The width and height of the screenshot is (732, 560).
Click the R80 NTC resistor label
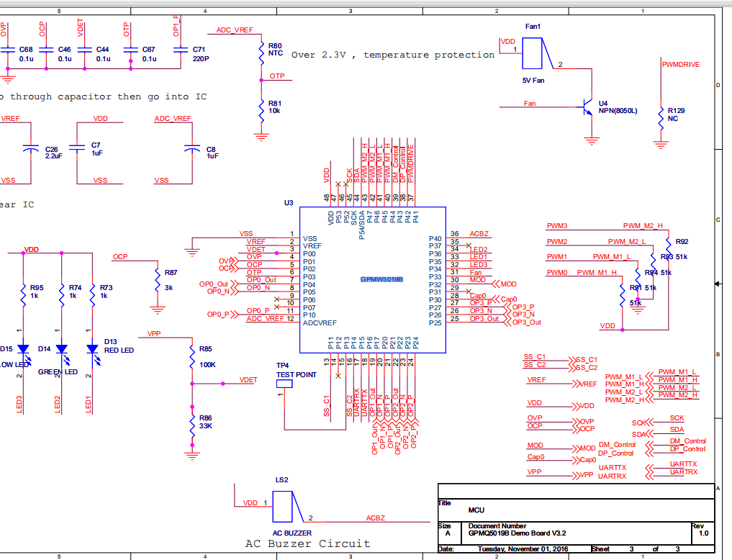click(276, 50)
